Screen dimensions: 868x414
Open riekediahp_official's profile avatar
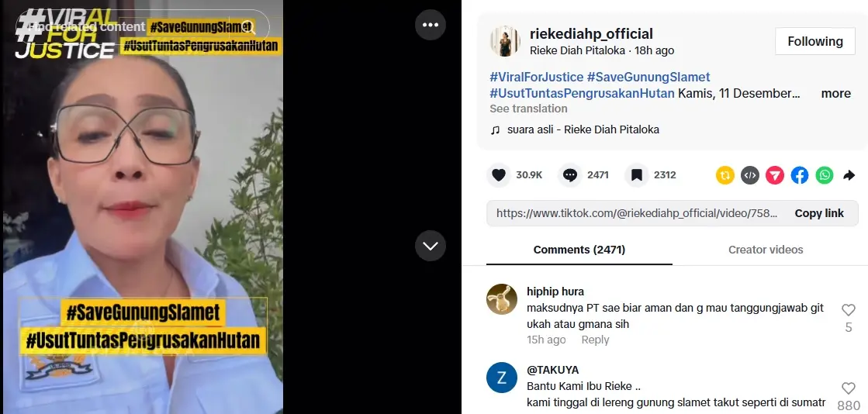coord(505,41)
